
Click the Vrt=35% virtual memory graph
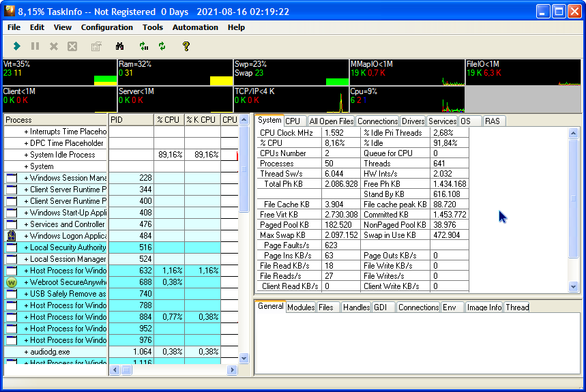[60, 72]
